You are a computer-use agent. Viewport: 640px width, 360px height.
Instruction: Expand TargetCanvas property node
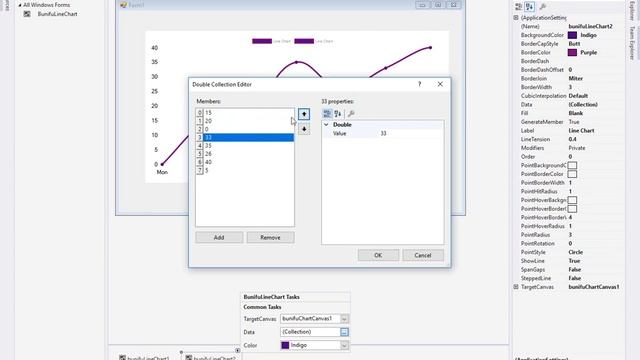[x=516, y=287]
